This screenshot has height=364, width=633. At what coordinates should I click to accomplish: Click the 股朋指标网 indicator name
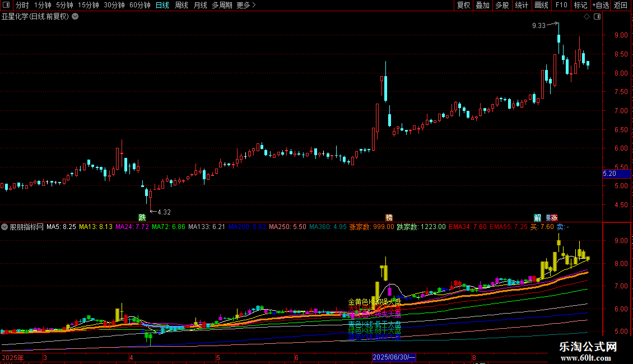tap(27, 227)
